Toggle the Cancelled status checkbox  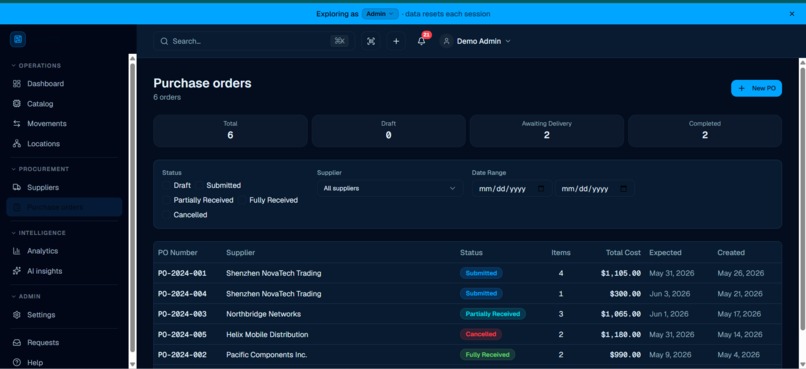pyautogui.click(x=166, y=215)
